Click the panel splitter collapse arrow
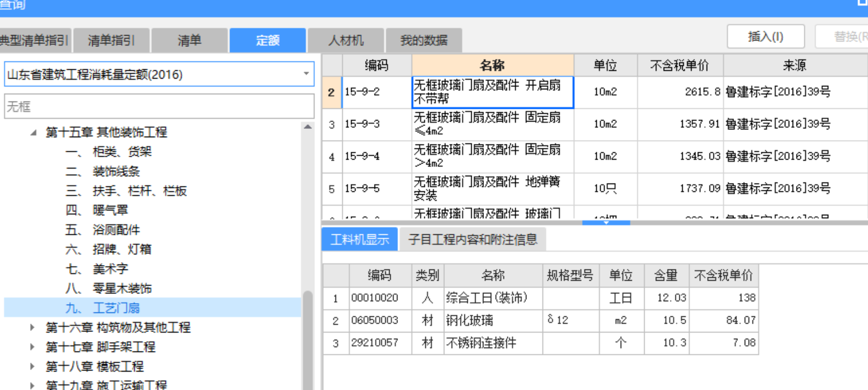Viewport: 868px width, 390px height. 606,223
